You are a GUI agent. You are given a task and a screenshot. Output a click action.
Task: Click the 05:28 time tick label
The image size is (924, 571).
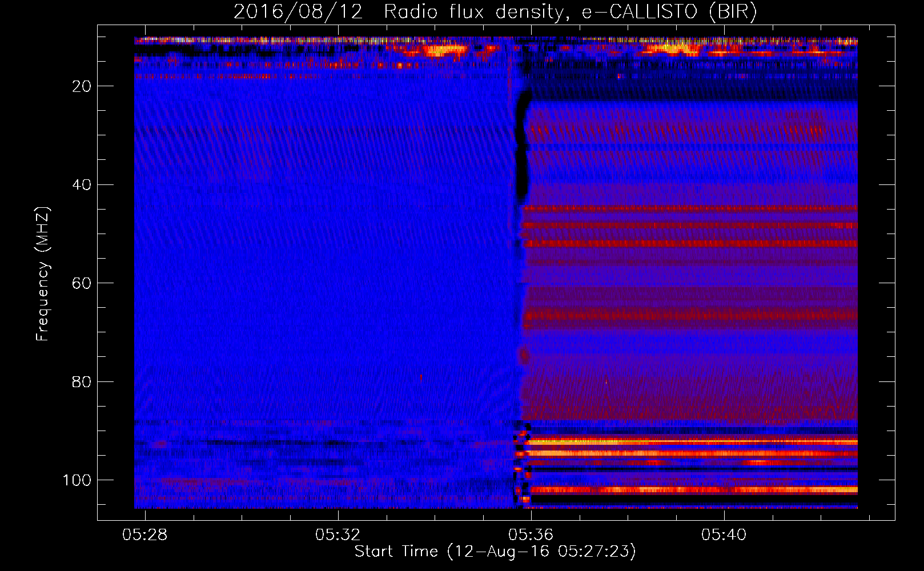point(145,535)
